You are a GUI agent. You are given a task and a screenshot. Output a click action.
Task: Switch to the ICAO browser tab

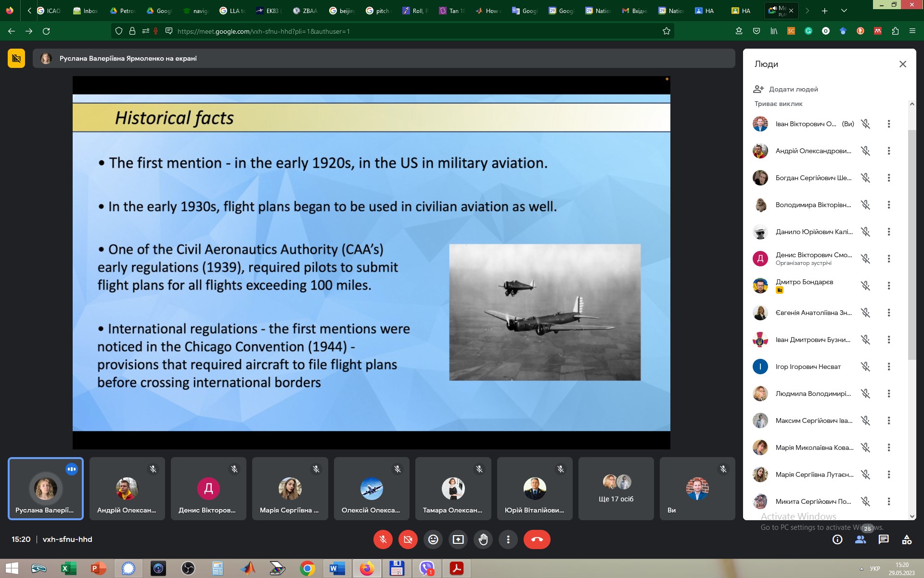pyautogui.click(x=49, y=11)
